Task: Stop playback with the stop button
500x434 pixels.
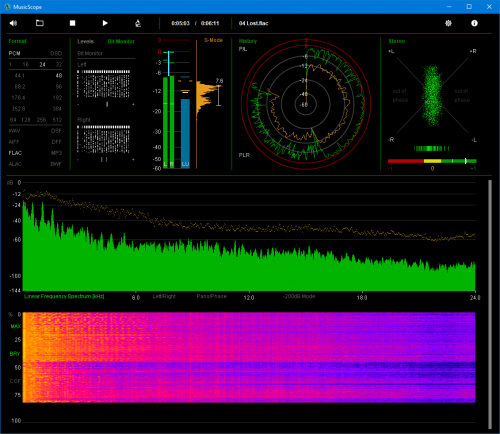Action: (x=72, y=23)
